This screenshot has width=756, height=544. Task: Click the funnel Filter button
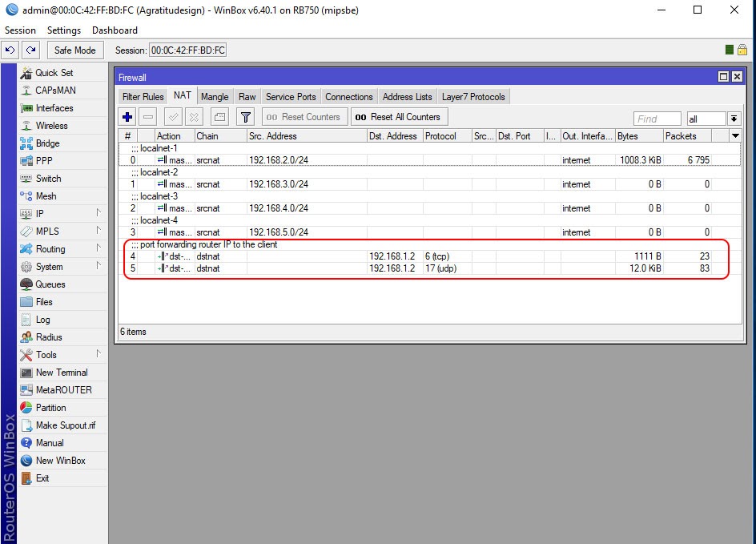pyautogui.click(x=245, y=117)
